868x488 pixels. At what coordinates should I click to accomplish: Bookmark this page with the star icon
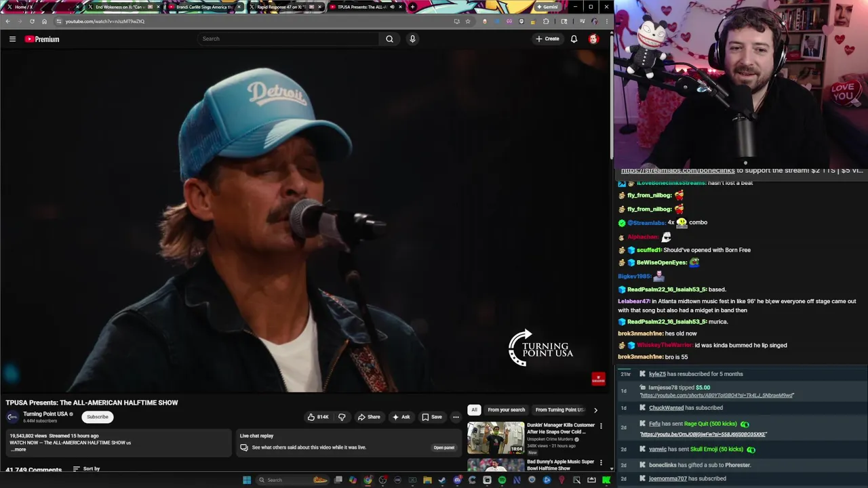pos(468,21)
